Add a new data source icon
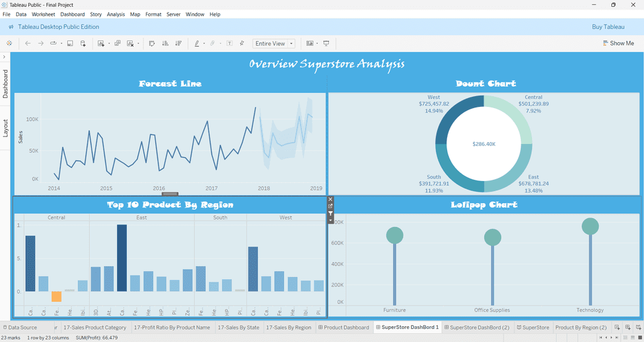Image resolution: width=644 pixels, height=342 pixels. 83,43
